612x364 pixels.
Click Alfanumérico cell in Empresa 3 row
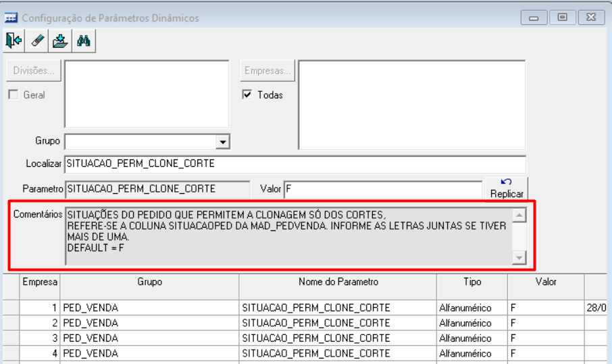pos(472,338)
